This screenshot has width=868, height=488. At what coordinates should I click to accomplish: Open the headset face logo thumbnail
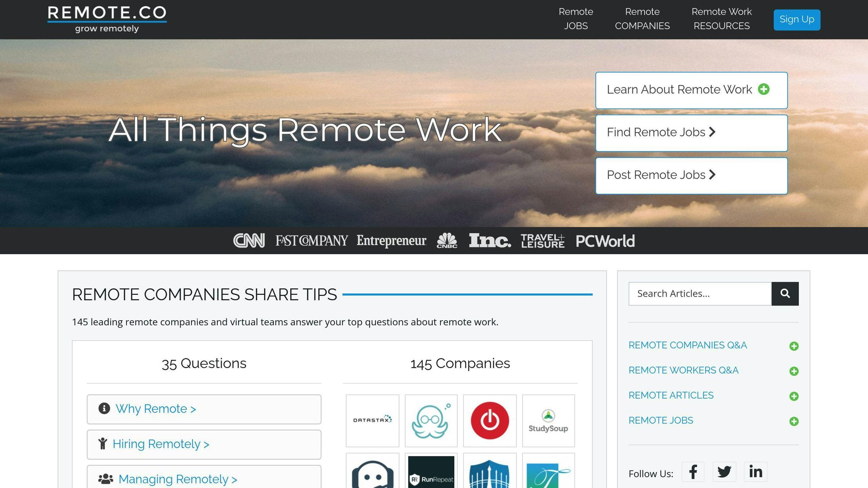click(373, 471)
